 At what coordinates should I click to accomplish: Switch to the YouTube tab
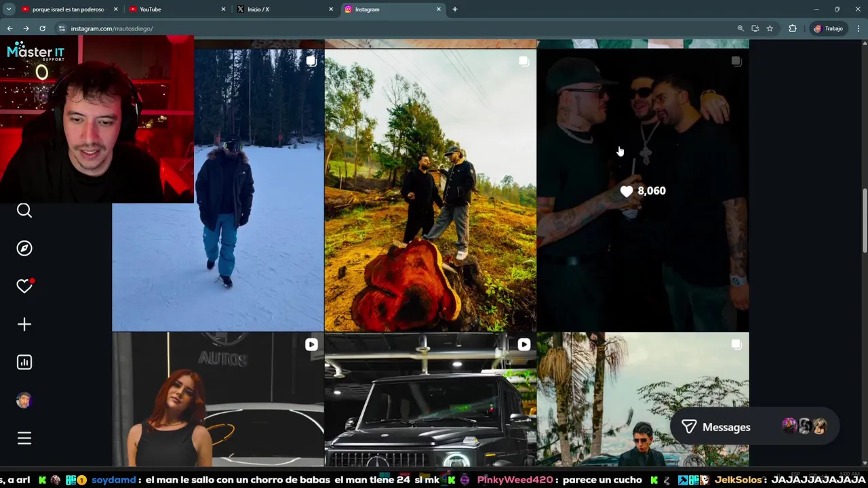pyautogui.click(x=176, y=9)
